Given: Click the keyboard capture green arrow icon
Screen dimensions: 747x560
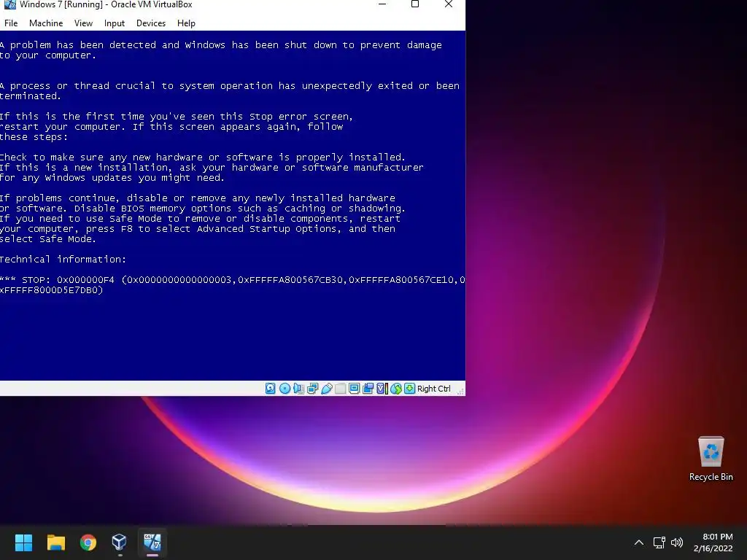Looking at the screenshot, I should (410, 389).
